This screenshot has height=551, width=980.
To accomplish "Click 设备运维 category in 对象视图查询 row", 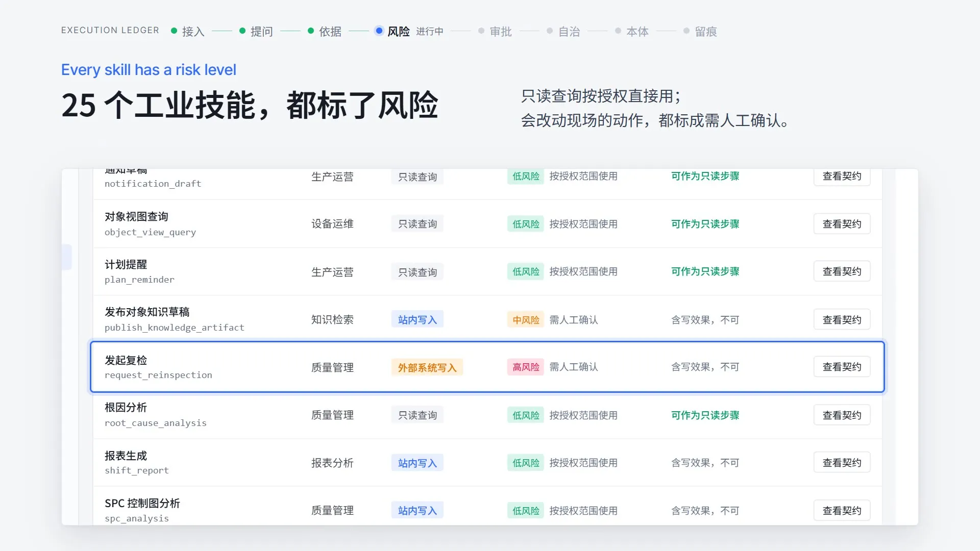I will pos(332,224).
